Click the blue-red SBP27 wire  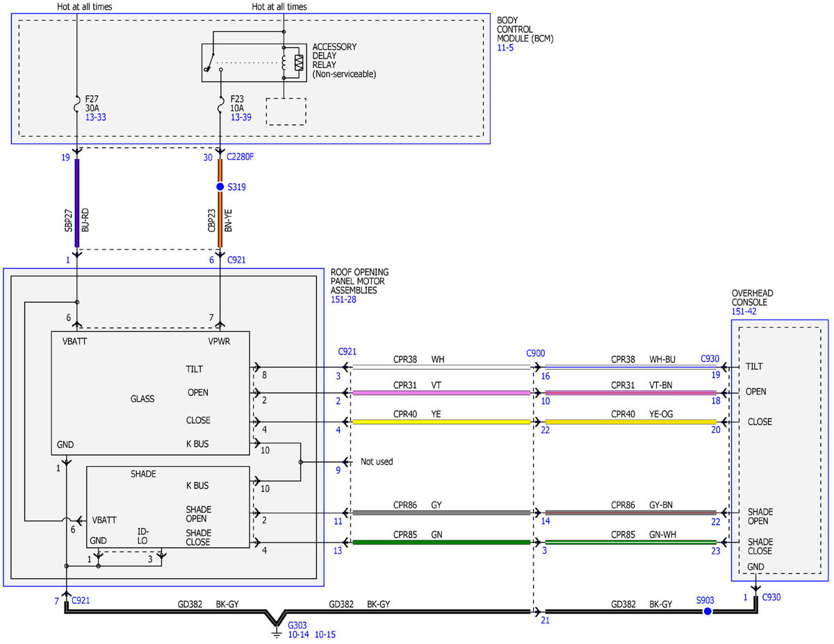[x=76, y=203]
